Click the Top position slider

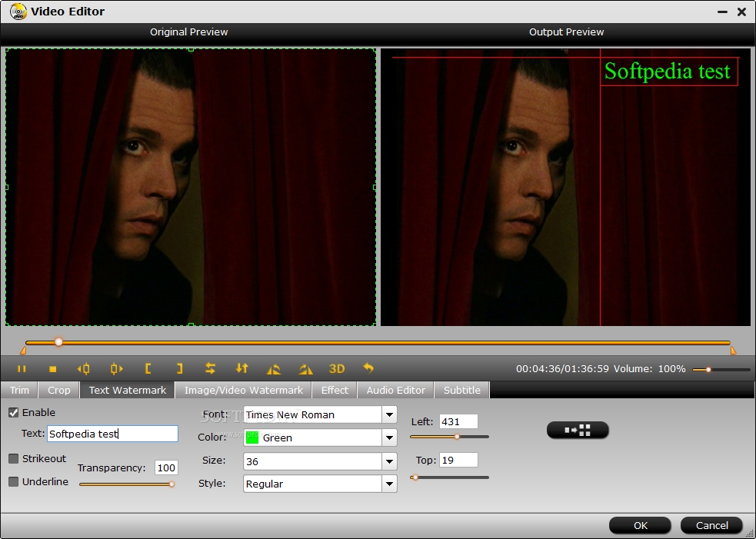[x=449, y=477]
